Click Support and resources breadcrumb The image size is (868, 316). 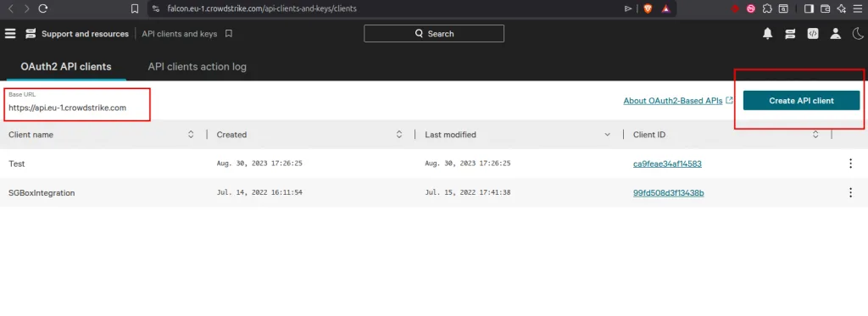pos(86,34)
